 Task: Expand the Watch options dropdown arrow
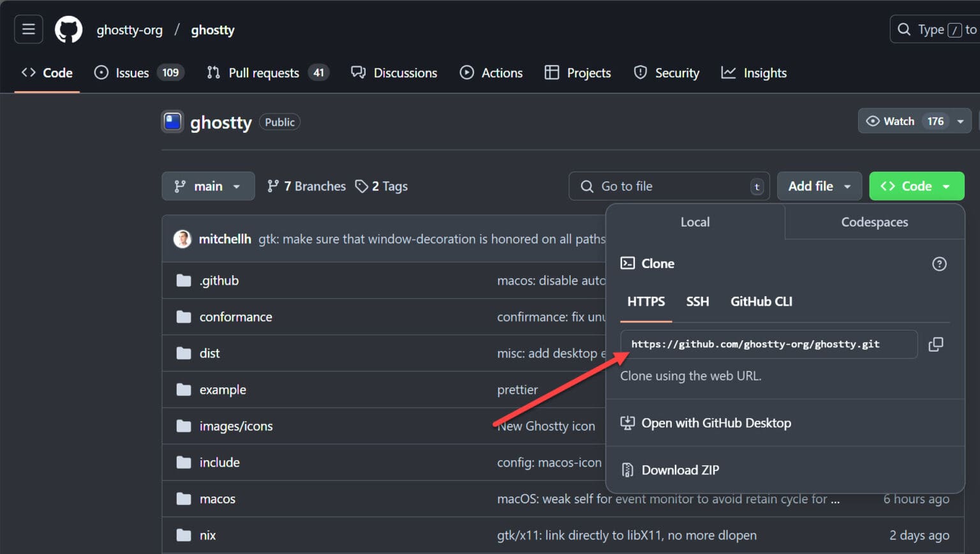[x=961, y=121]
